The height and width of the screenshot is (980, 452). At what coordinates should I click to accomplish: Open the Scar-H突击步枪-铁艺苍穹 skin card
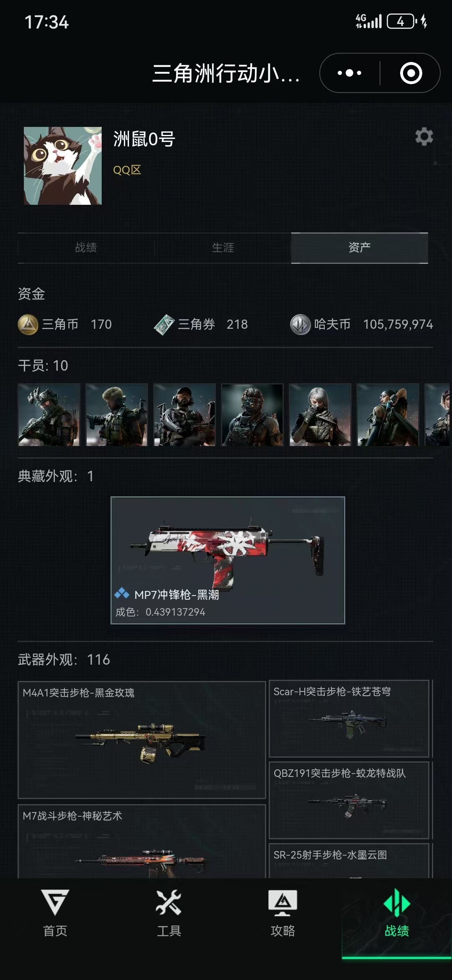[349, 718]
